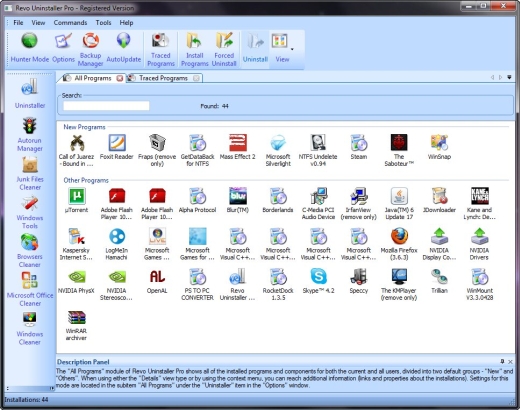This screenshot has height=410, width=520.
Task: Open the Tools menu
Action: [x=103, y=23]
